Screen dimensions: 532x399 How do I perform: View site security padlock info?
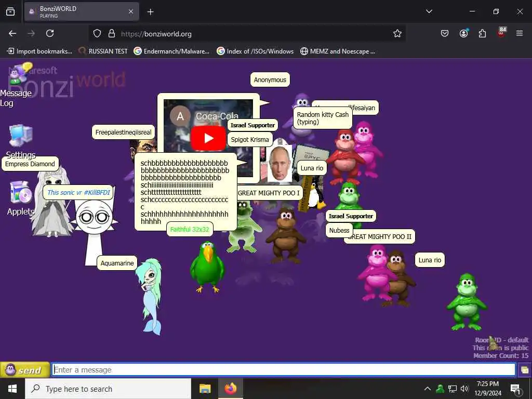click(112, 34)
